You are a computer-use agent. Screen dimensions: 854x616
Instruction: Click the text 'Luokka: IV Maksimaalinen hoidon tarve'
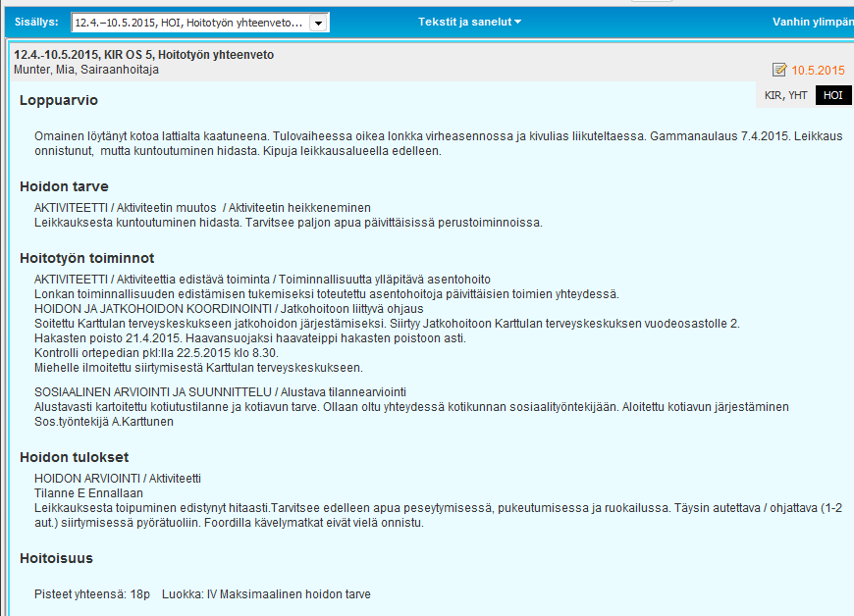266,594
